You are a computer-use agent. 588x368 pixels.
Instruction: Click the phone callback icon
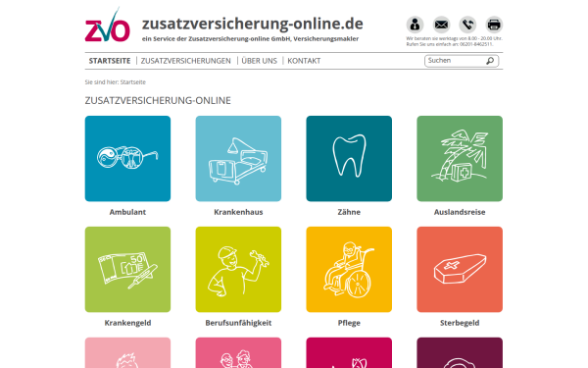(x=467, y=25)
